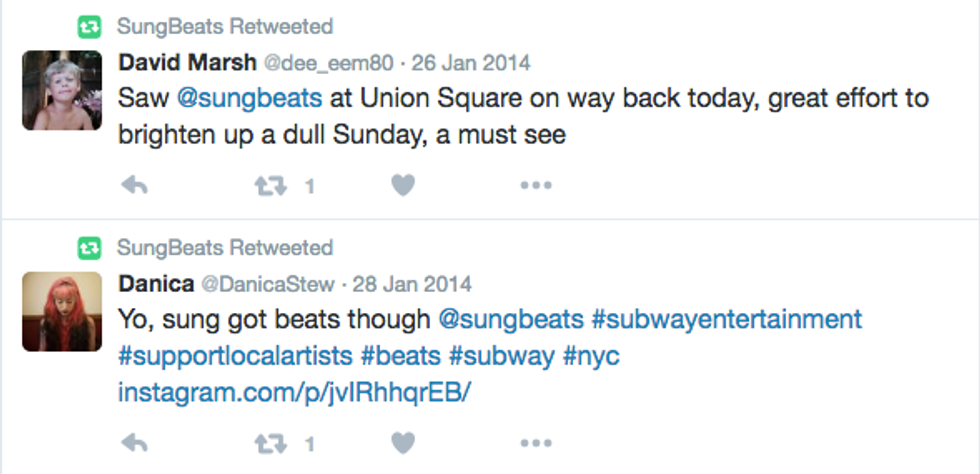Retweet Danica's sung got beats tweet

pos(270,442)
